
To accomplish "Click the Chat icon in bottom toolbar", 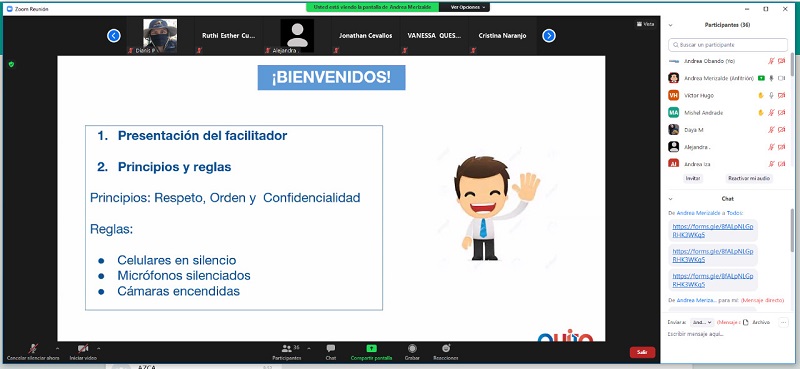I will (331, 349).
